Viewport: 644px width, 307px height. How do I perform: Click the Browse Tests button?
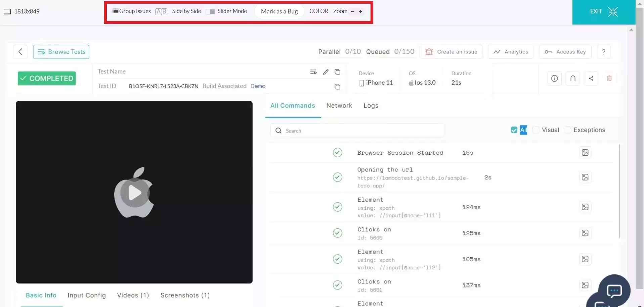pos(61,52)
